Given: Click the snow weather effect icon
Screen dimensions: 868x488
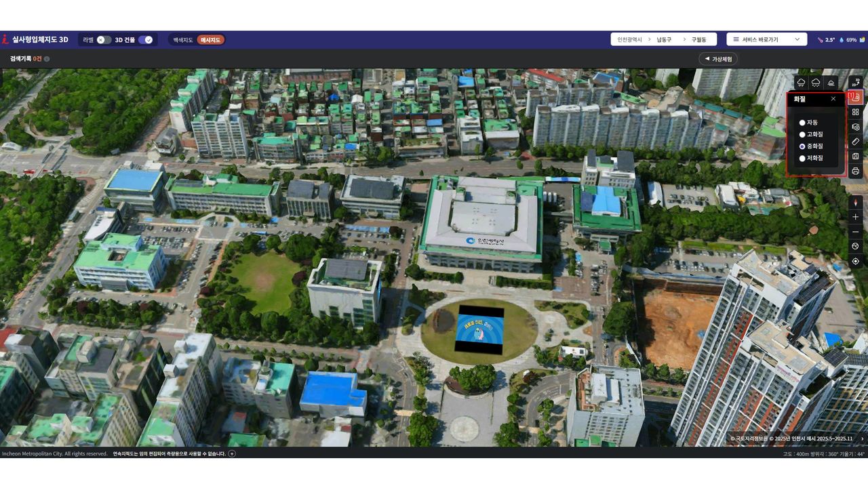Looking at the screenshot, I should (816, 83).
